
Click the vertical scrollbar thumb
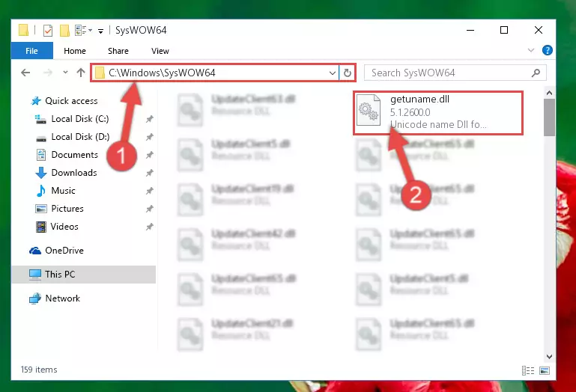[549, 117]
